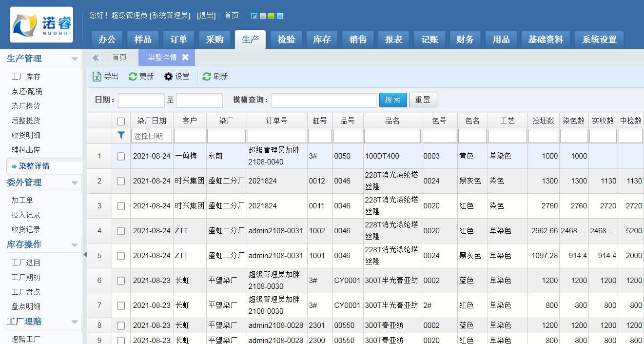Click the 重置 reset button
The image size is (644, 344).
(x=423, y=100)
